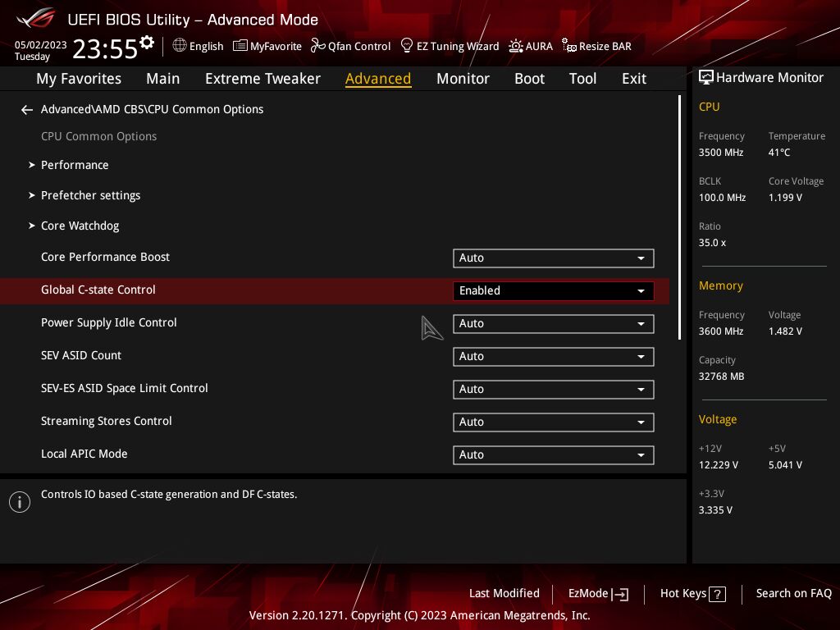Launch EZ Tuning Wizard bulb icon

click(407, 45)
